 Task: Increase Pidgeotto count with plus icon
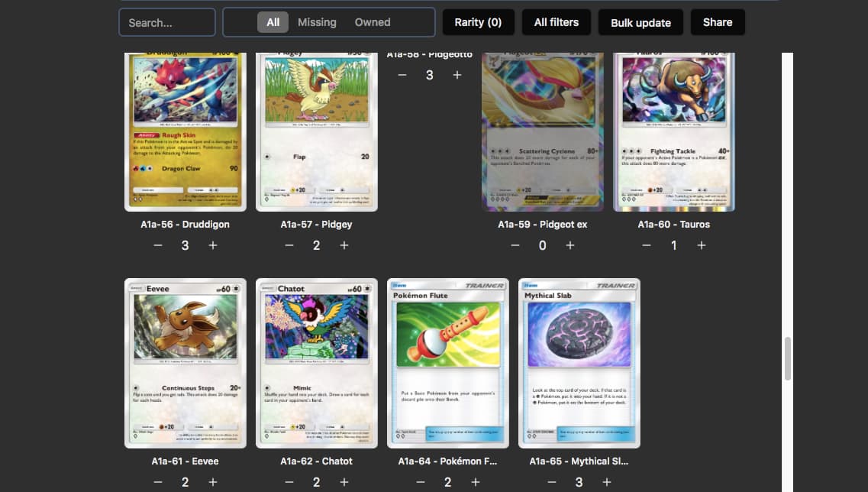point(457,75)
